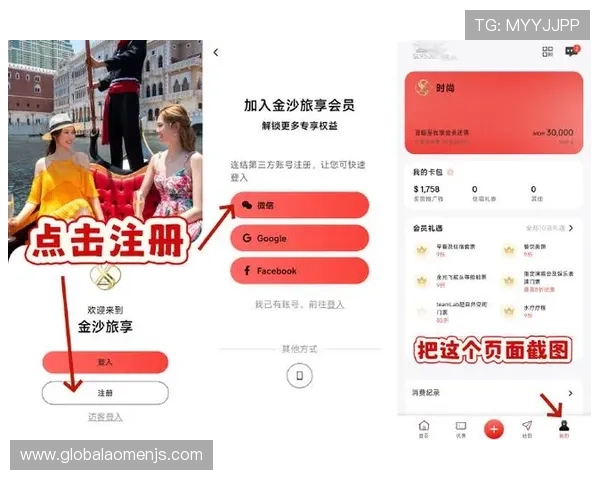The height and width of the screenshot is (480, 600).
Task: Tap the info icon beside 我的卡包
Action: click(450, 172)
